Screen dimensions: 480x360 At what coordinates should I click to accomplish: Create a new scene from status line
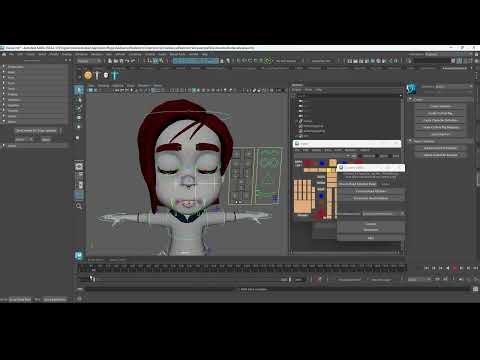click(110, 61)
